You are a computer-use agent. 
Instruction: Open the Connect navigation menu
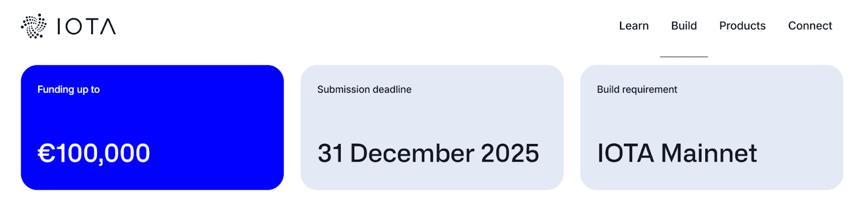tap(810, 26)
